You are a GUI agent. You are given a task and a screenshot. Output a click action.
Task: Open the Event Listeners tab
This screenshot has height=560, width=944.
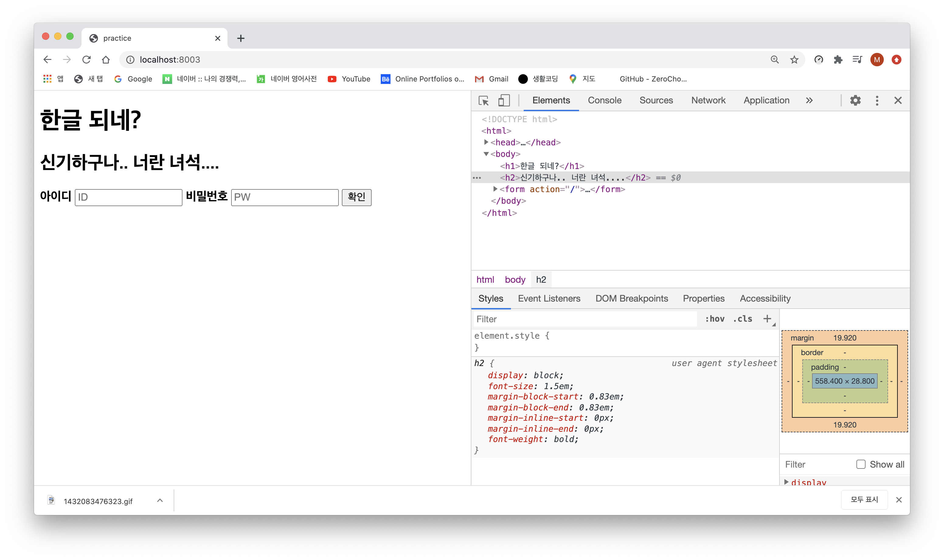click(549, 299)
